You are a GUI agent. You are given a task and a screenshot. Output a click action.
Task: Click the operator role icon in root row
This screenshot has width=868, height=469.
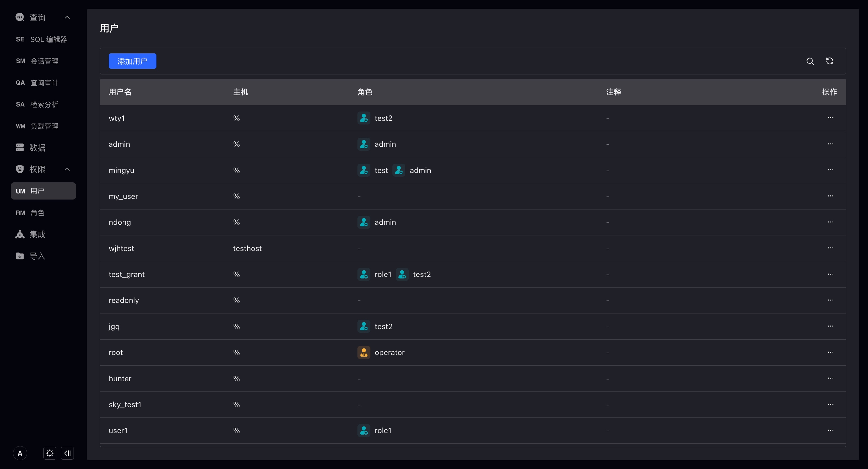click(363, 352)
